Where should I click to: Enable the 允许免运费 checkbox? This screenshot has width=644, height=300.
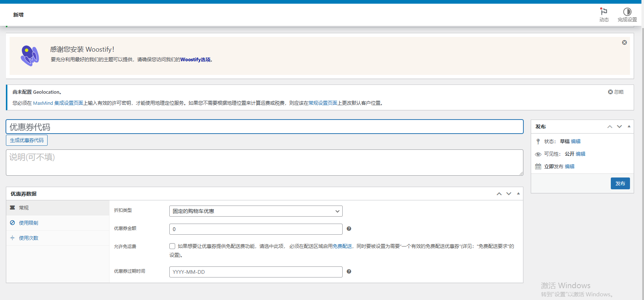172,246
